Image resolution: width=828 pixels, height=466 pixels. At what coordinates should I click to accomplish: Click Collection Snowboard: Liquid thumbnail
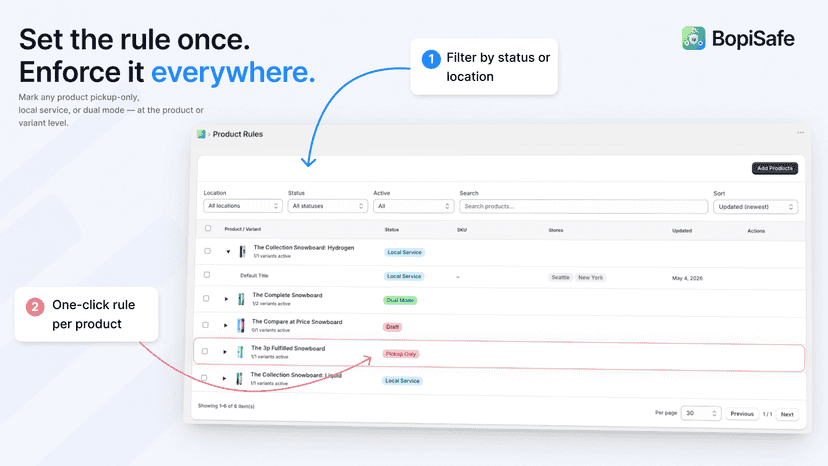(x=239, y=378)
